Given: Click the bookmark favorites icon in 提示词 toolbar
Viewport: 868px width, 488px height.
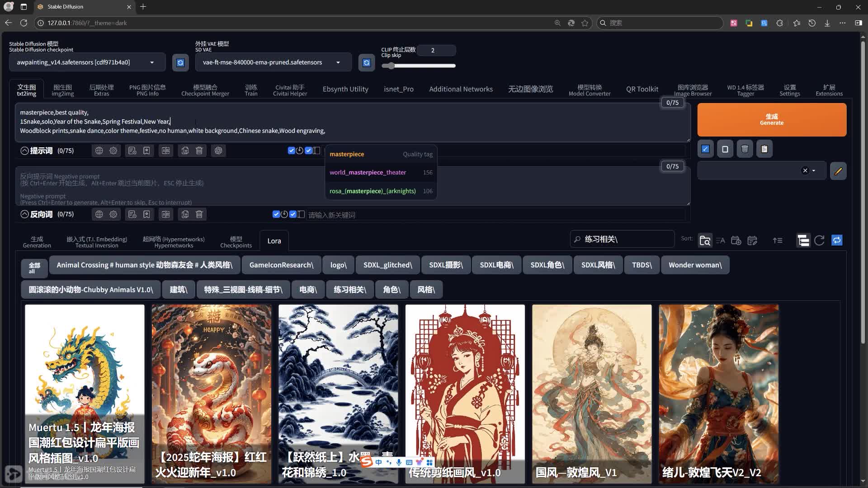Looking at the screenshot, I should [146, 150].
